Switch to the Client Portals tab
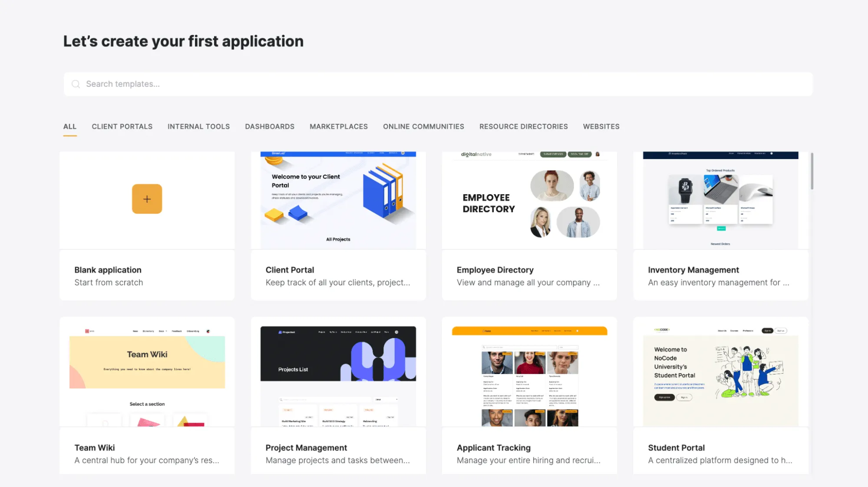Image resolution: width=868 pixels, height=487 pixels. pos(122,126)
